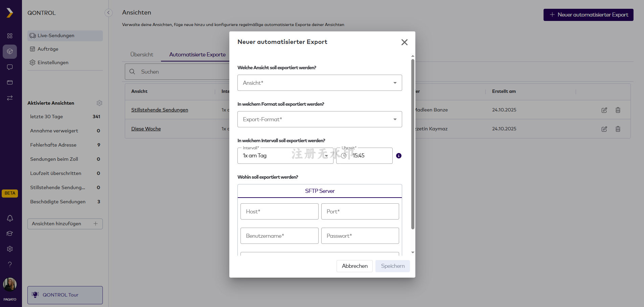Click the info icon next to Uhrzeit
The image size is (644, 307).
[x=399, y=156]
